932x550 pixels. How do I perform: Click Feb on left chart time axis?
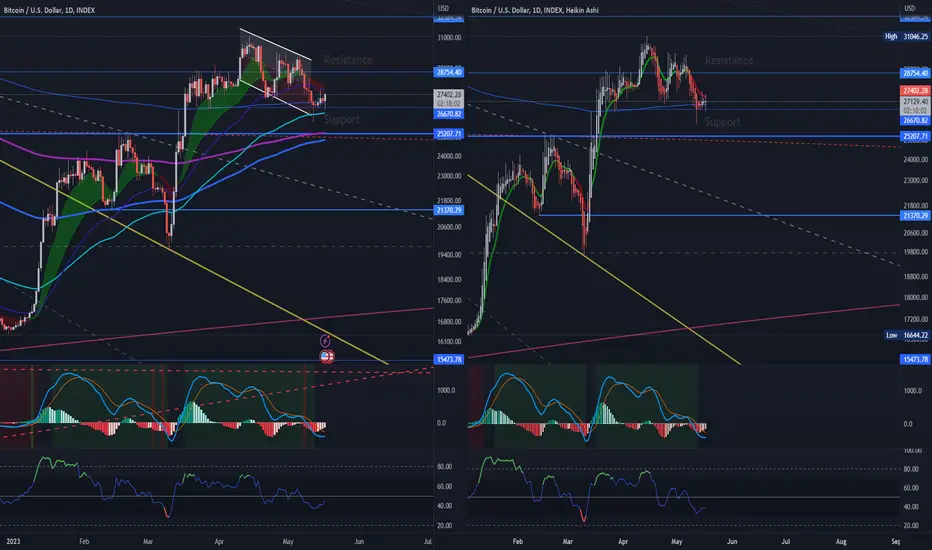[x=84, y=541]
